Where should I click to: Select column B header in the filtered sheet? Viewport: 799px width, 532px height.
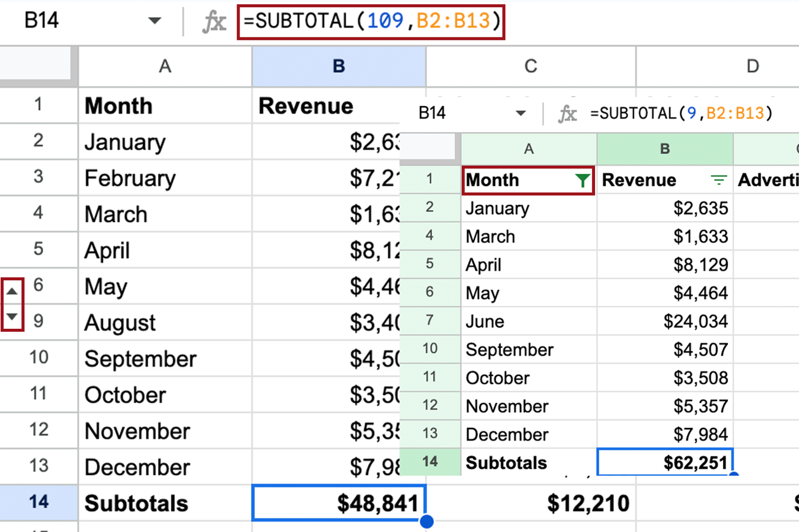(x=665, y=149)
